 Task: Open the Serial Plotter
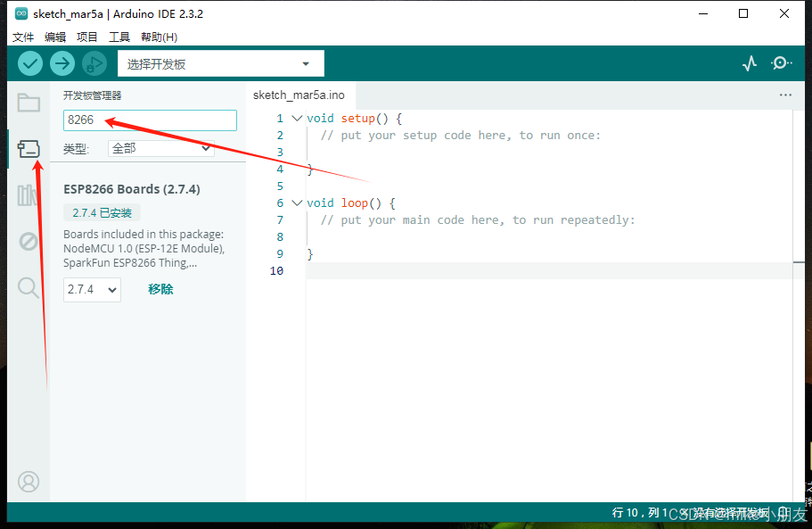(750, 63)
